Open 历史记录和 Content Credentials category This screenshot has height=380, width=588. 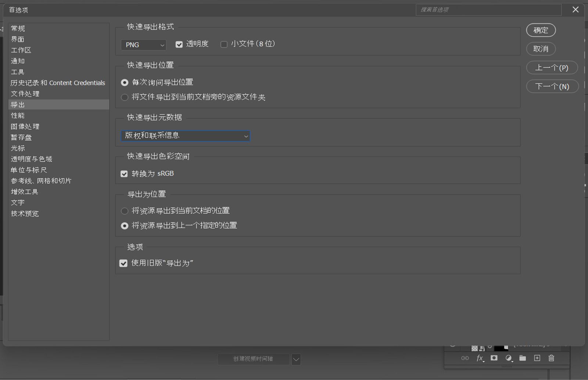click(59, 83)
